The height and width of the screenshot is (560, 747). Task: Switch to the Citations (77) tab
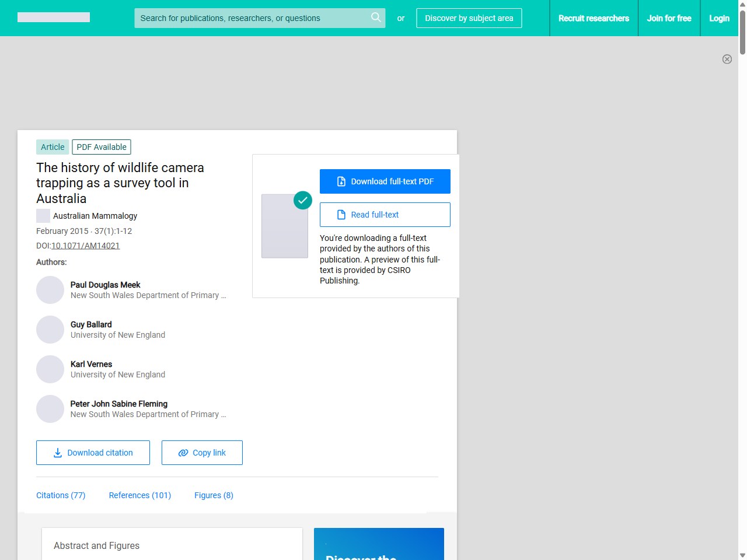point(61,495)
